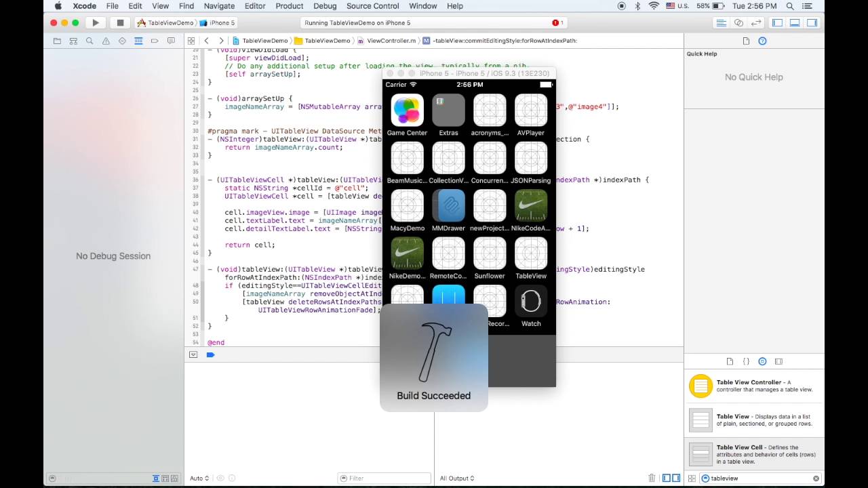
Task: Switch to the Assistant editor
Action: (739, 22)
